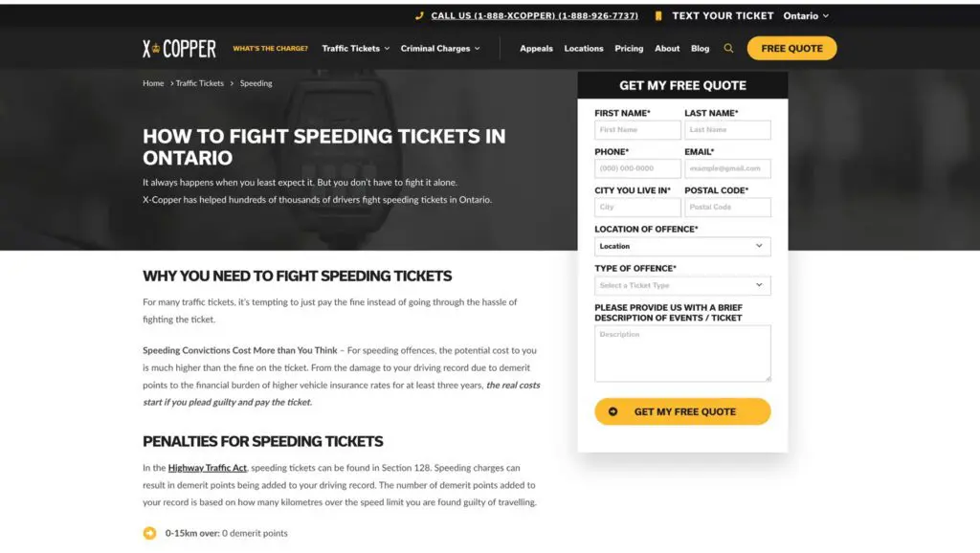The image size is (980, 553).
Task: Expand the Traffic Tickets menu
Action: click(355, 49)
